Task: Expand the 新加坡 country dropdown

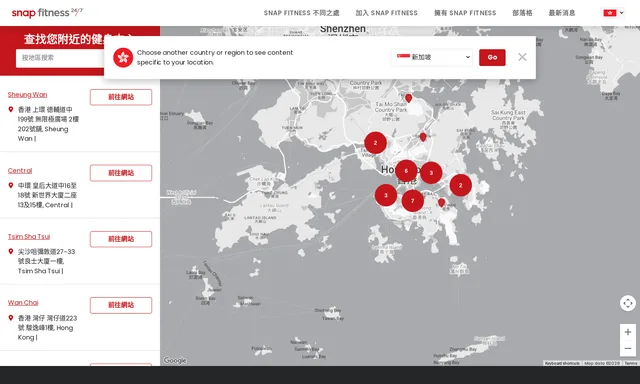Action: point(432,57)
